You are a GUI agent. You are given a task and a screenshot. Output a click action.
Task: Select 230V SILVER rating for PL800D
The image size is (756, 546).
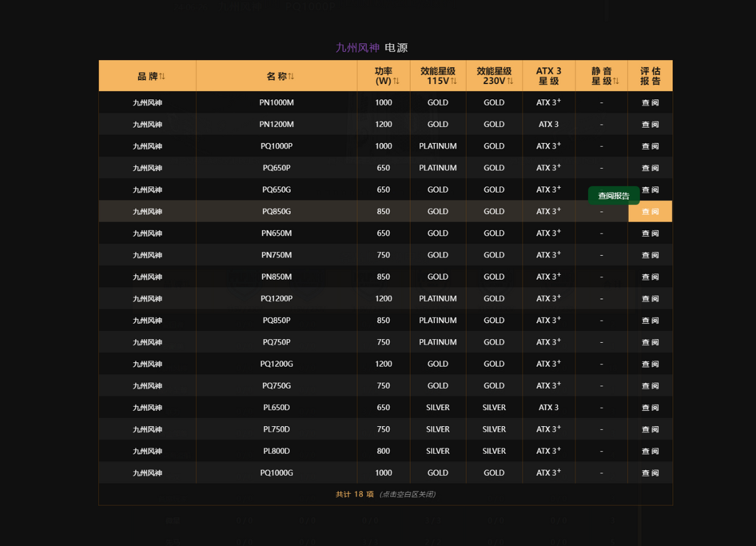(495, 451)
